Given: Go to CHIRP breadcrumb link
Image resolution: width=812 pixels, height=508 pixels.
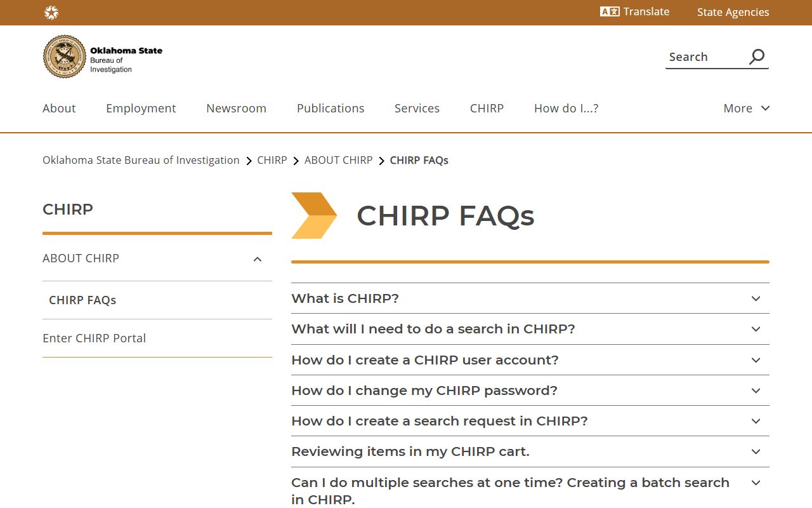Looking at the screenshot, I should pyautogui.click(x=272, y=160).
